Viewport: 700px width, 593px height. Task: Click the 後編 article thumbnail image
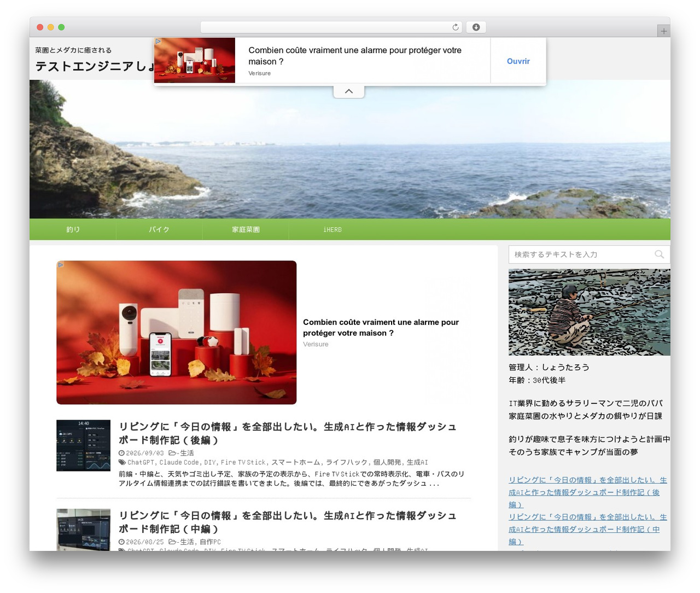tap(83, 445)
